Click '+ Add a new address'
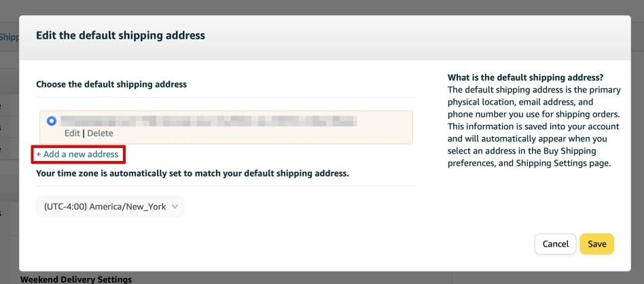The width and height of the screenshot is (644, 284). tap(78, 154)
